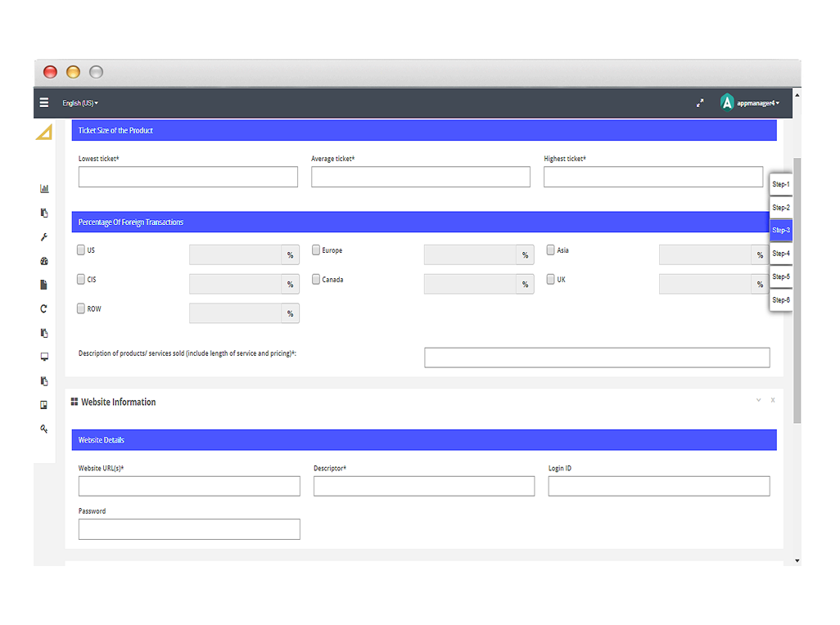
Task: Click inside the Website URL(s) field
Action: pyautogui.click(x=188, y=486)
